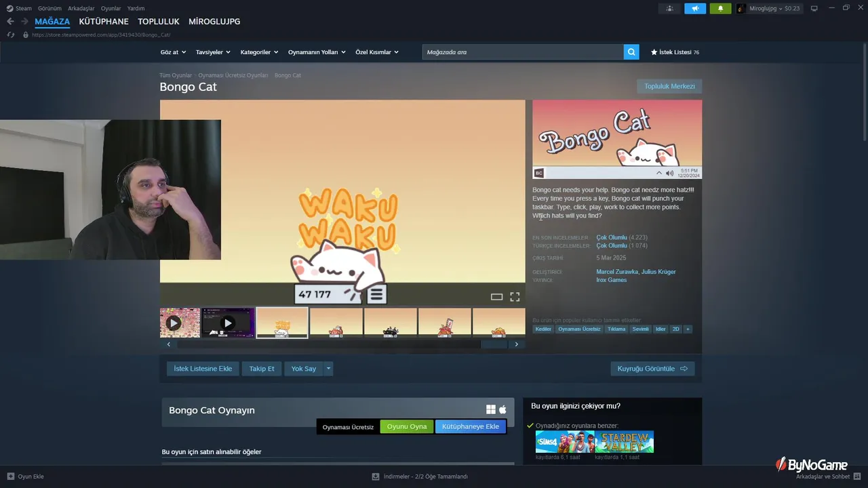Open the Bongo Cat menu hamburger icon
Image resolution: width=868 pixels, height=488 pixels.
[x=376, y=294]
